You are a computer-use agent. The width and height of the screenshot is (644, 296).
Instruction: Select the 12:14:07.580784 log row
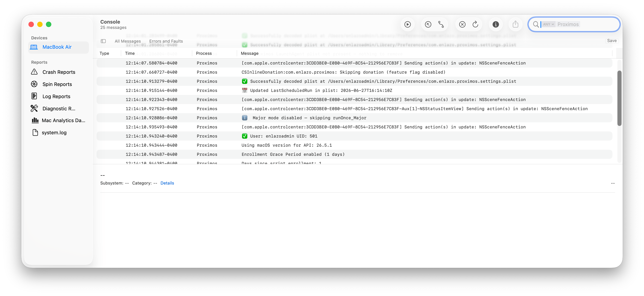354,63
